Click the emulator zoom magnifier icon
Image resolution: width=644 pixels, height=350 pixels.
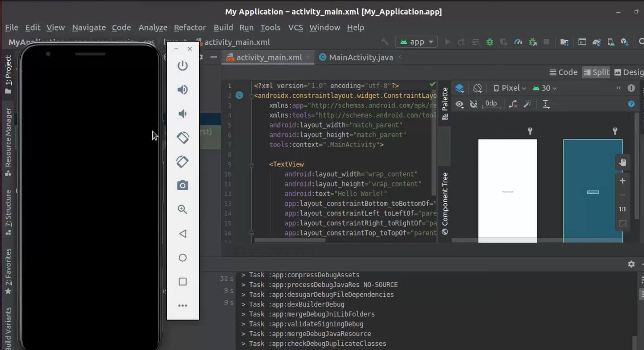[x=183, y=210]
